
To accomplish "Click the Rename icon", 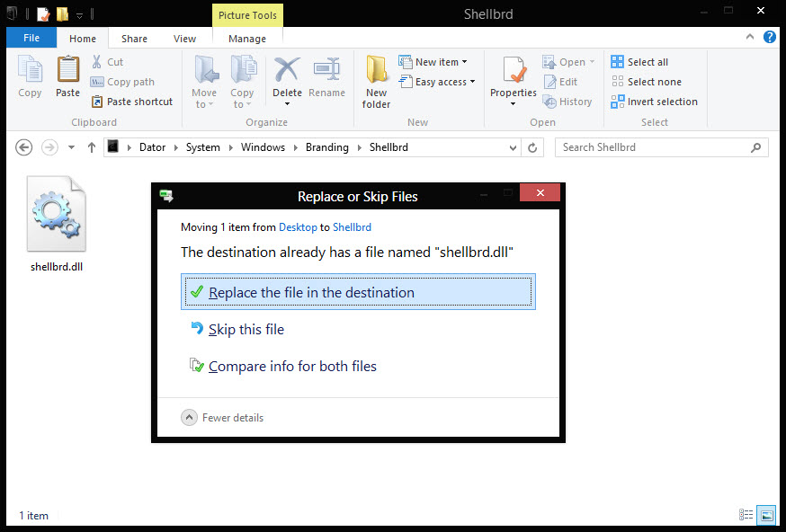I will pos(326,69).
